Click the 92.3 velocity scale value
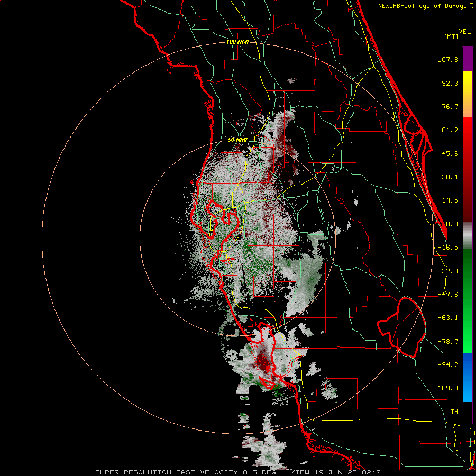The width and height of the screenshot is (476, 476). click(450, 83)
